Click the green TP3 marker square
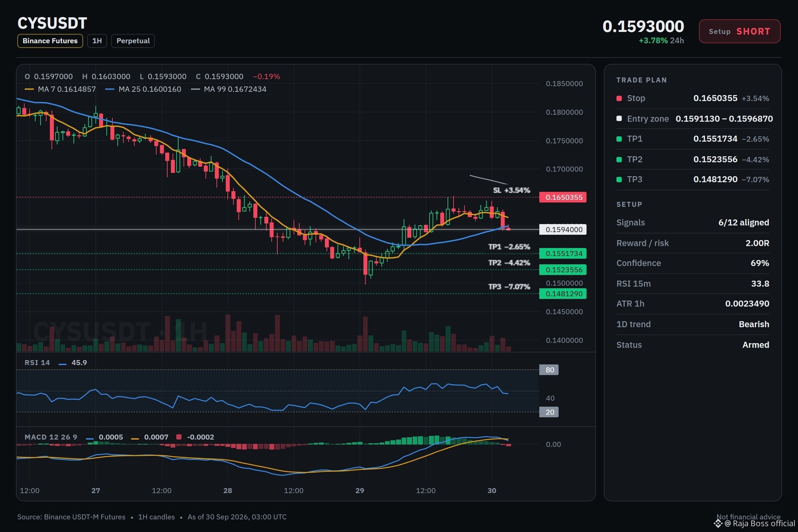The height and width of the screenshot is (532, 798). 619,180
